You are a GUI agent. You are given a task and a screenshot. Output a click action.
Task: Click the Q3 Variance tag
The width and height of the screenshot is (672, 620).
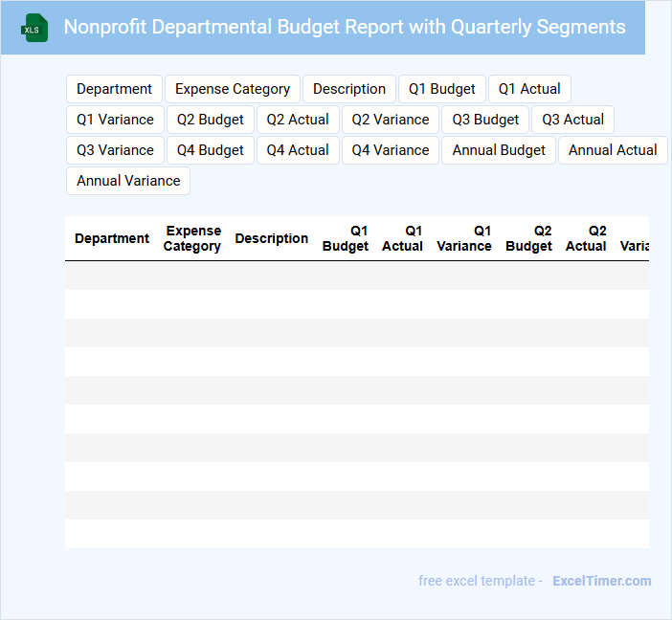pyautogui.click(x=115, y=150)
